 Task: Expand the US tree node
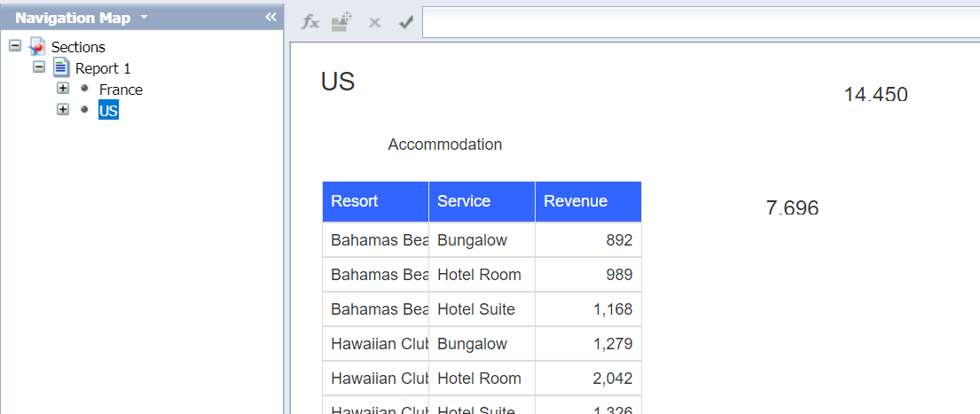(63, 110)
